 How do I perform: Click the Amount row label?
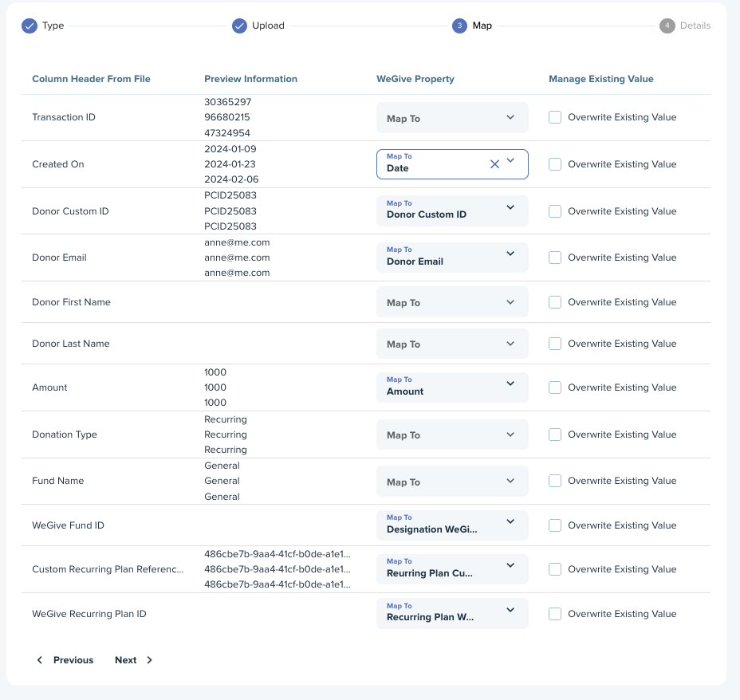(49, 387)
